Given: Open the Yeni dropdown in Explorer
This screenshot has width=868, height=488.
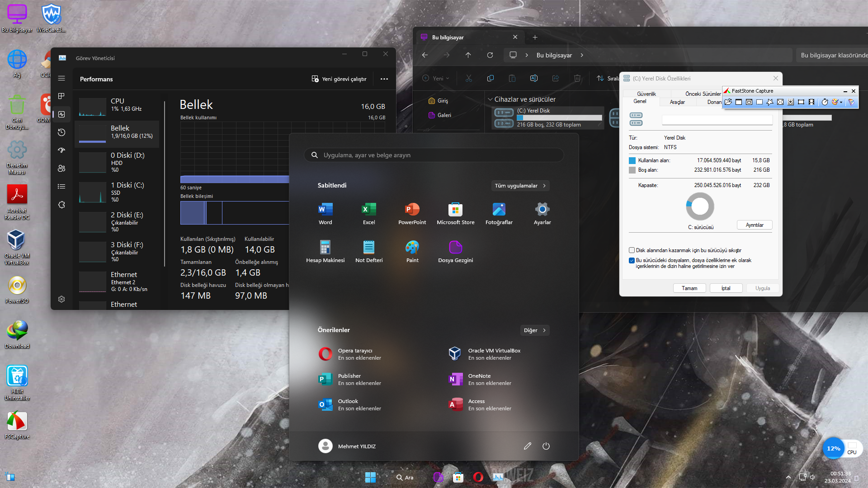Looking at the screenshot, I should 436,79.
